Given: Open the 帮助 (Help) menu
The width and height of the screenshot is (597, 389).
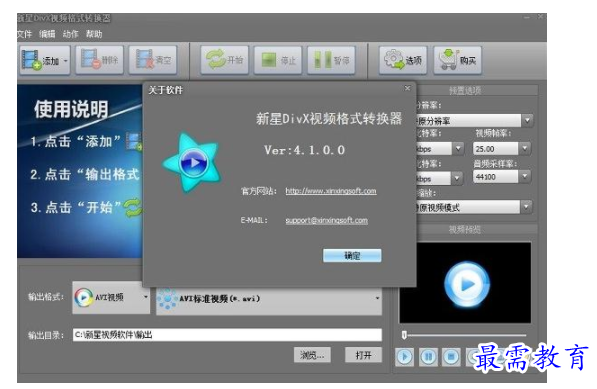Looking at the screenshot, I should 94,34.
